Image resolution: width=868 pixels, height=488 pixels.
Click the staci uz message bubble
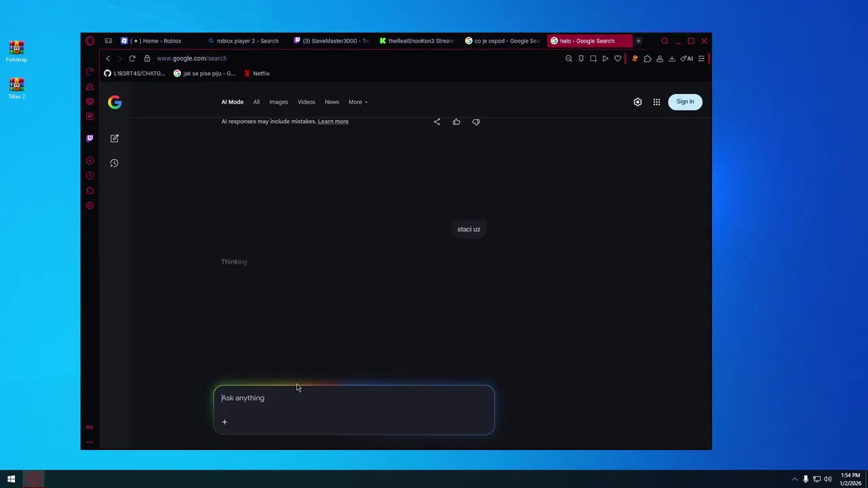[469, 229]
